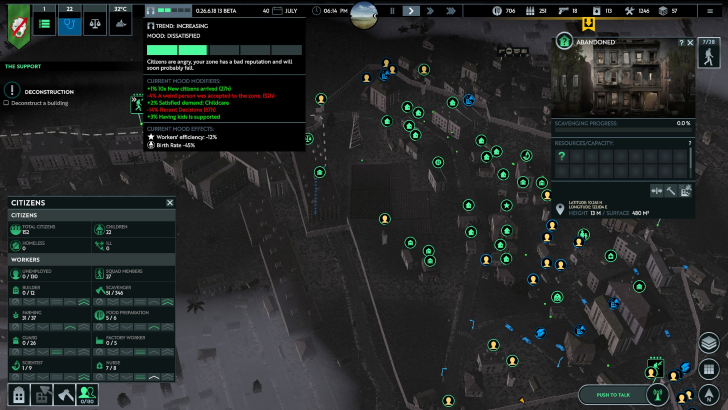This screenshot has width=728, height=410.
Task: Click the materials crate icon showing 57
Action: pyautogui.click(x=663, y=11)
